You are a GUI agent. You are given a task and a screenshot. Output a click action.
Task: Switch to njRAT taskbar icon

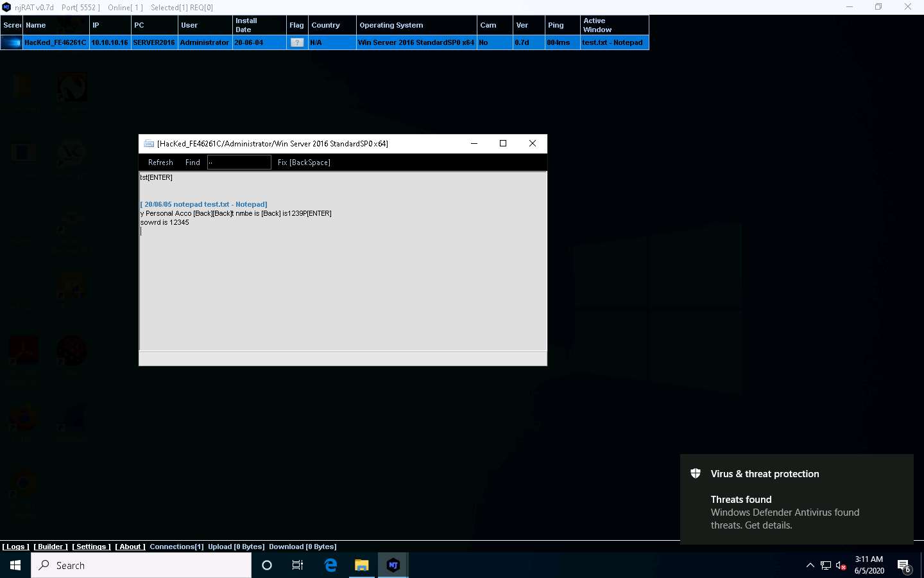coord(393,565)
